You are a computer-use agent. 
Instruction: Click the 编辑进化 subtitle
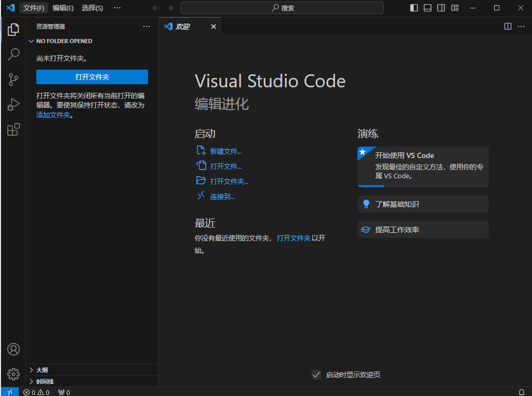[x=221, y=104]
